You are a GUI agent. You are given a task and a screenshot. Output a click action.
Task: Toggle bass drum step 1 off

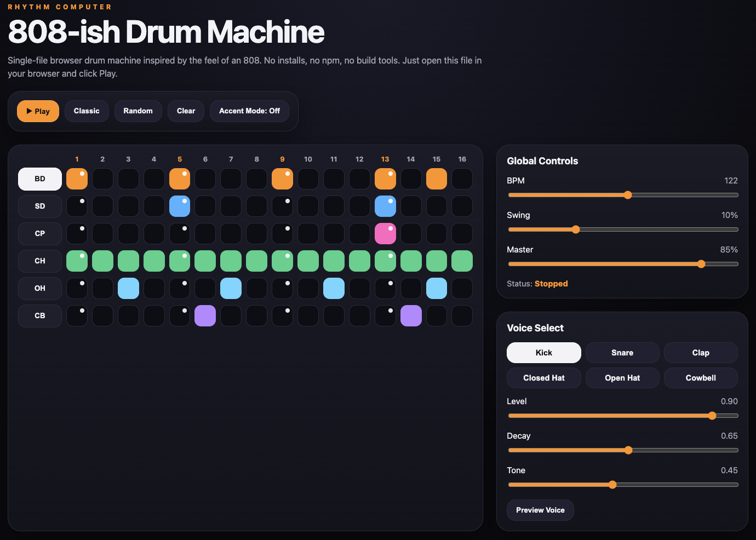pos(77,179)
